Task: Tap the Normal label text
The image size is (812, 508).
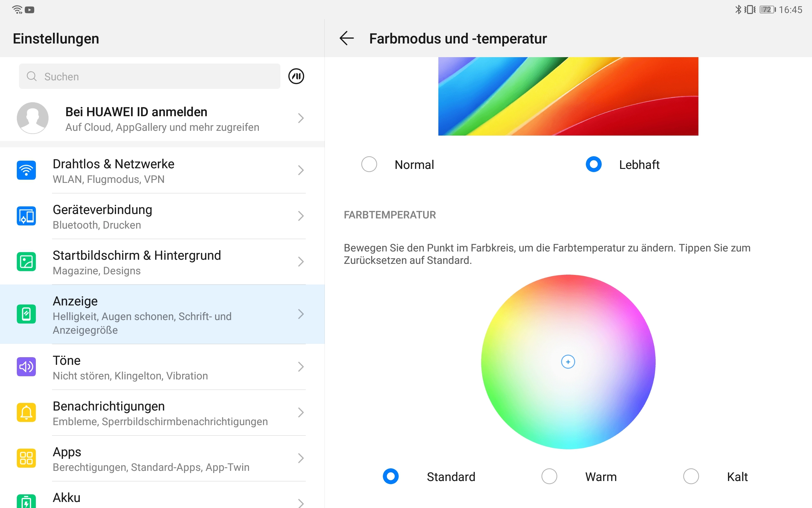Action: (414, 165)
